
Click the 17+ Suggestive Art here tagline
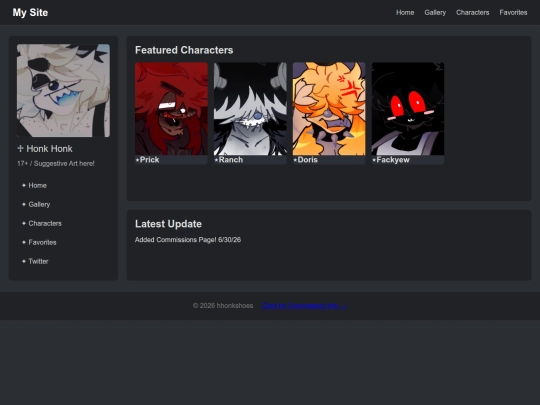pos(56,164)
